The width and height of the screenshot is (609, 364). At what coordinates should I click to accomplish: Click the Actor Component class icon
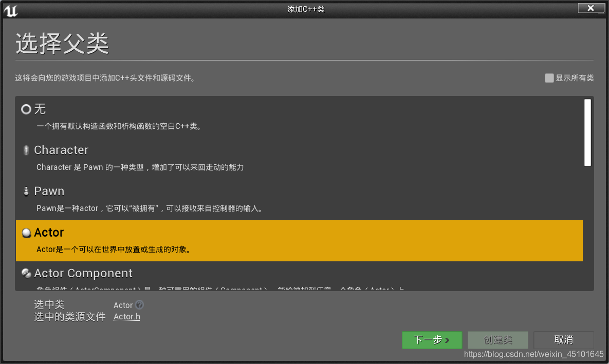point(26,274)
